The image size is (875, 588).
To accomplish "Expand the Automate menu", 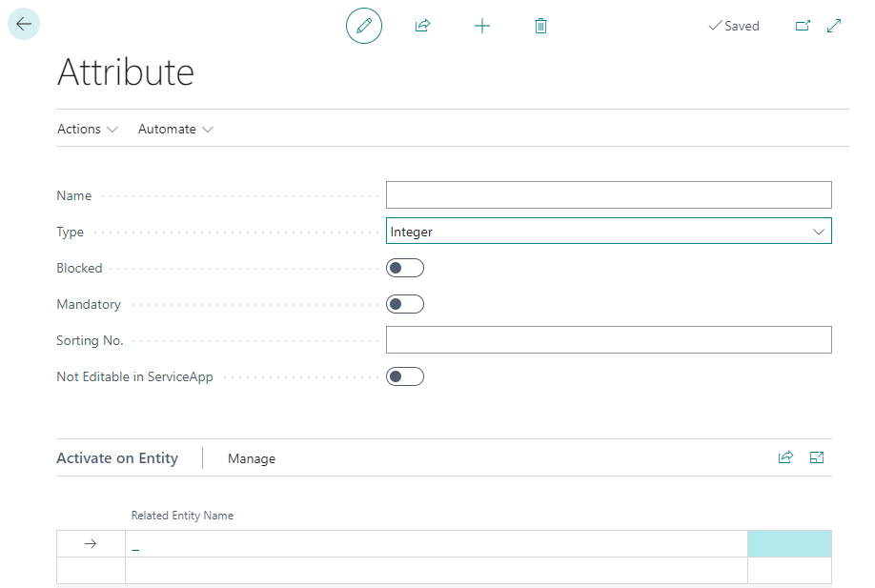I will [x=175, y=129].
